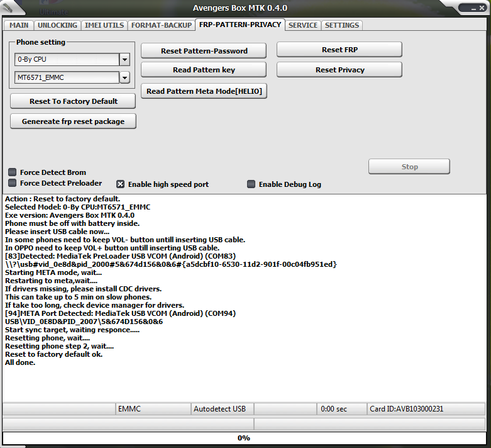Image resolution: width=491 pixels, height=448 pixels.
Task: Expand the 0-By CPU dropdown arrow
Action: [x=124, y=59]
